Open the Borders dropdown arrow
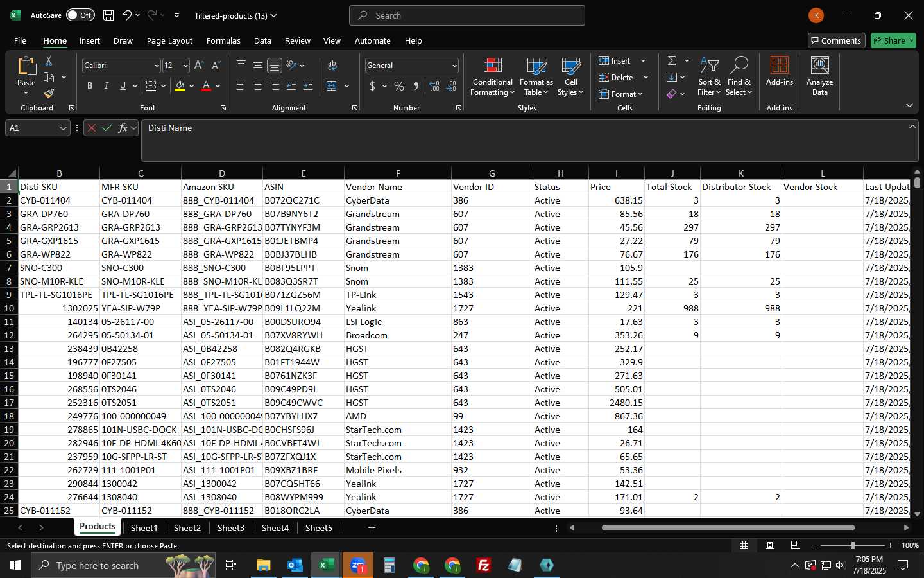The image size is (924, 578). 163,86
